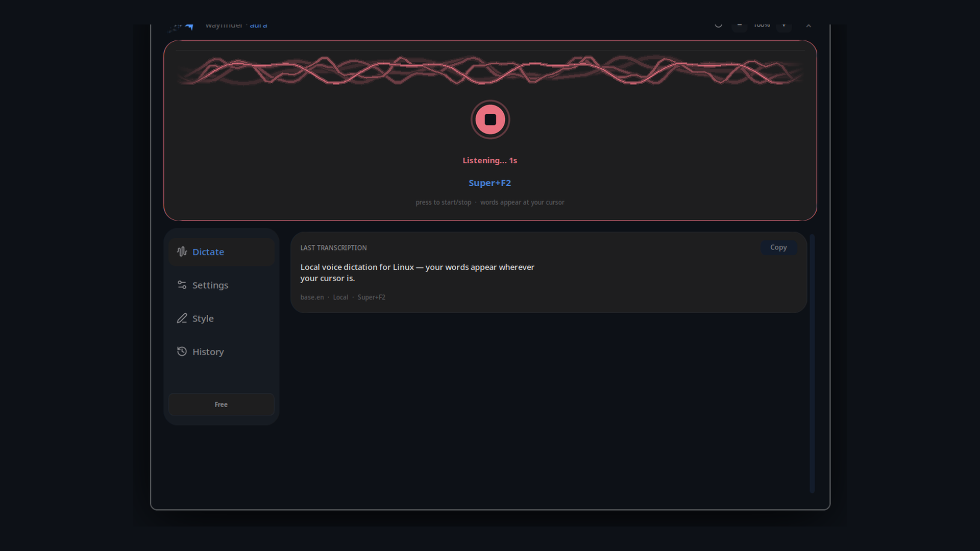This screenshot has width=980, height=551.
Task: Open the Style section in sidebar
Action: click(221, 318)
